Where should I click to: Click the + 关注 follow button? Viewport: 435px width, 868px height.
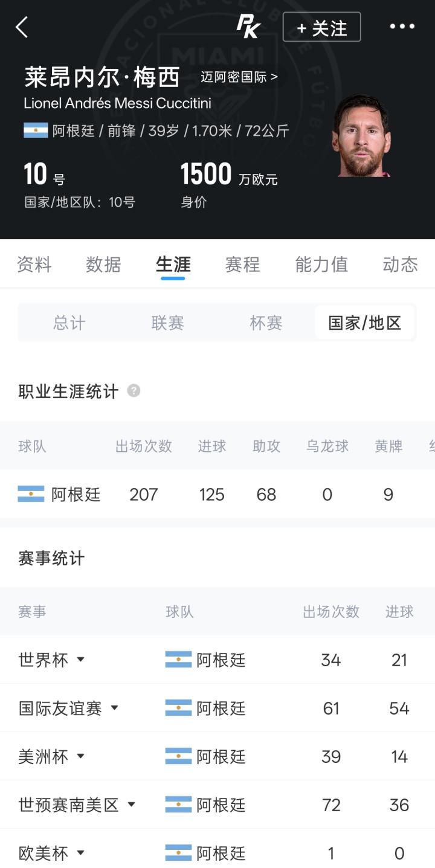point(322,27)
